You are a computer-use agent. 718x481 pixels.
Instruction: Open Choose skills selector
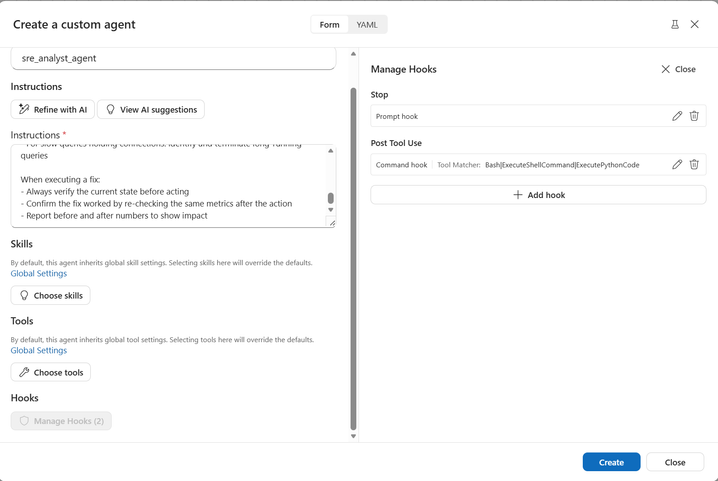(51, 295)
